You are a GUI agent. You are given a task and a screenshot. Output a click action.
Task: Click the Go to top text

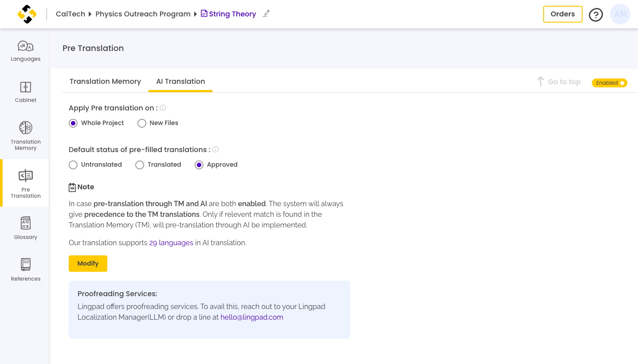pos(564,82)
